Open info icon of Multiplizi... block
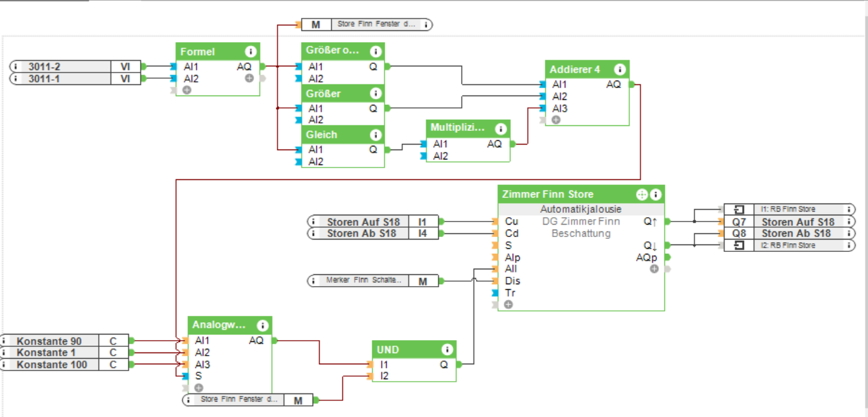The height and width of the screenshot is (417, 868). [501, 128]
